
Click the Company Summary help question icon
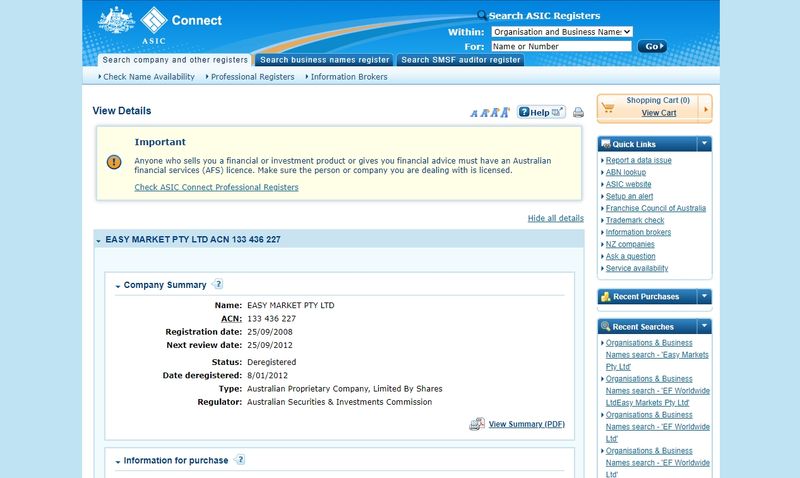[x=218, y=284]
